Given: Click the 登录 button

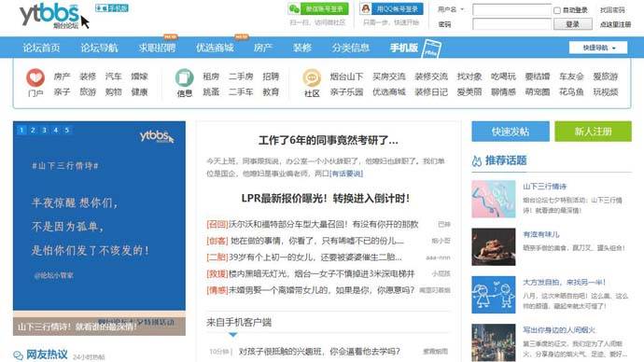Looking at the screenshot, I should [x=572, y=24].
